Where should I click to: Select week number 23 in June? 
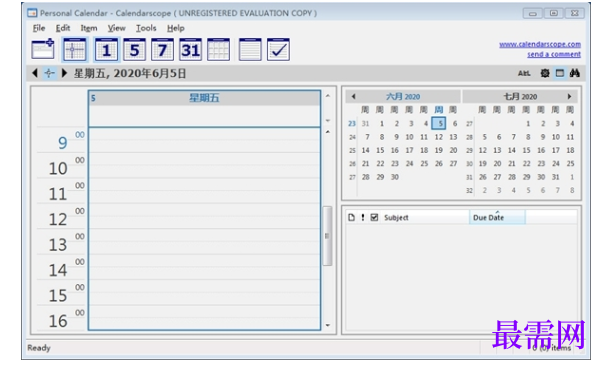coord(352,124)
